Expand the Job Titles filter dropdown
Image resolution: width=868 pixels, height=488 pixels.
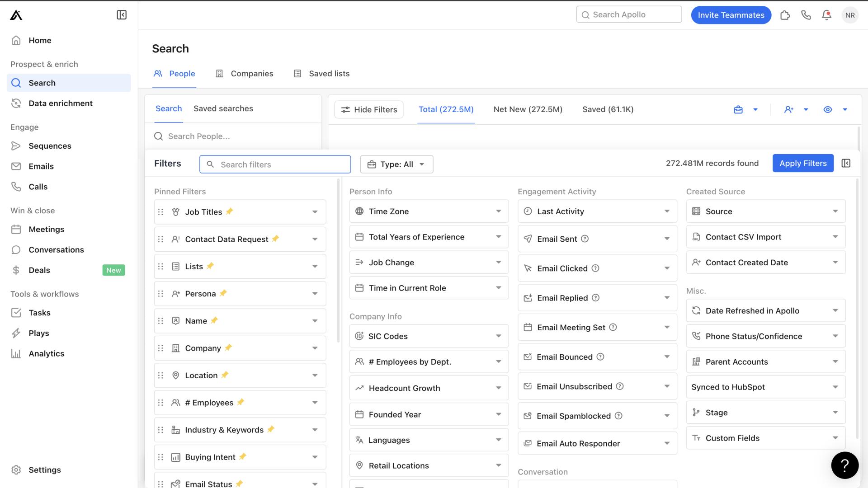(315, 212)
